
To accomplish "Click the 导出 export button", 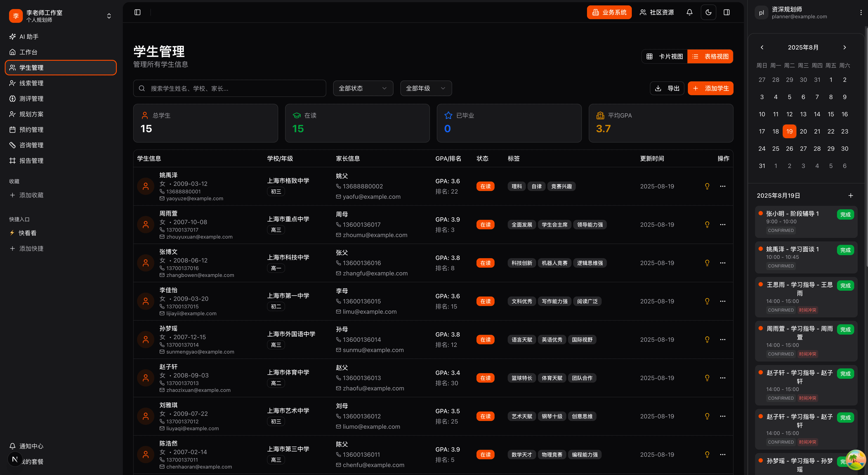I will tap(667, 88).
